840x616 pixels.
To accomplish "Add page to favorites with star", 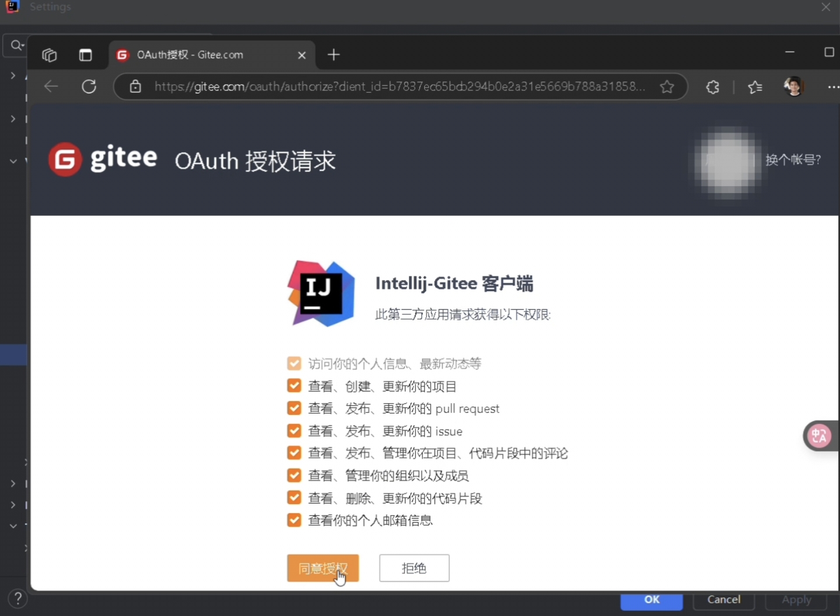I will click(667, 87).
